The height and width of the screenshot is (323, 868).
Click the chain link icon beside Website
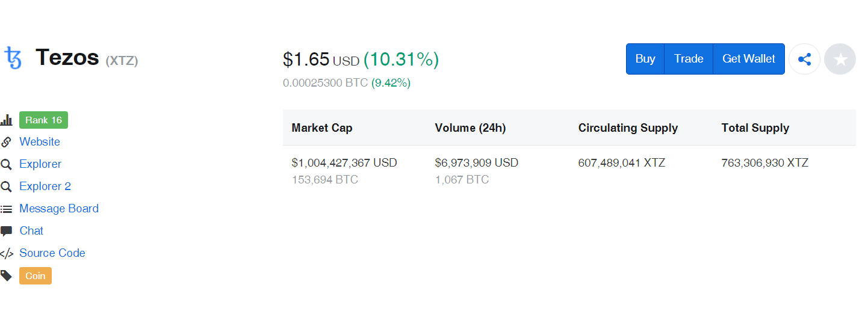(x=6, y=142)
